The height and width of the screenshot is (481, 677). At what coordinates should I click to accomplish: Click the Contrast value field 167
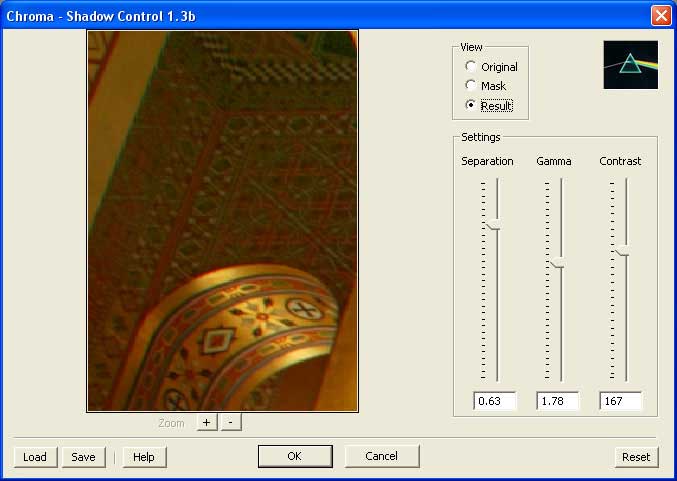coord(620,401)
